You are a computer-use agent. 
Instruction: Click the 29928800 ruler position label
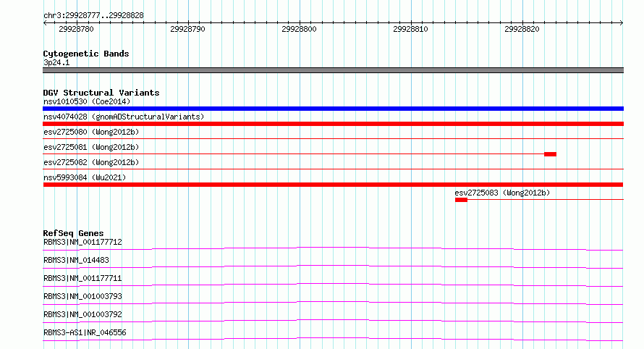click(x=299, y=29)
